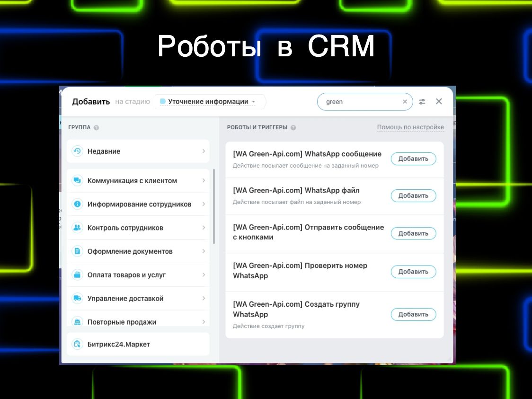This screenshot has width=532, height=399.
Task: Click the Информирование сотрудников info icon
Action: 77,204
